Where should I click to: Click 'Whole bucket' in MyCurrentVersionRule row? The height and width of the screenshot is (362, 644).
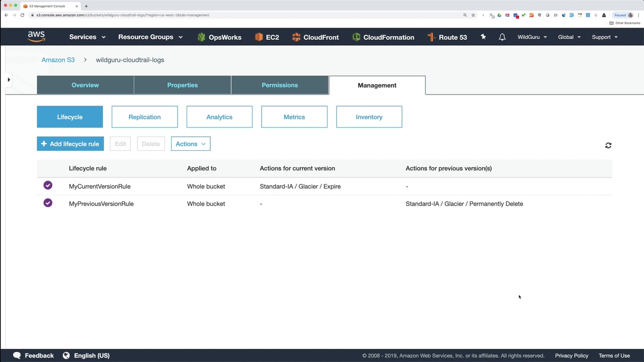206,187
